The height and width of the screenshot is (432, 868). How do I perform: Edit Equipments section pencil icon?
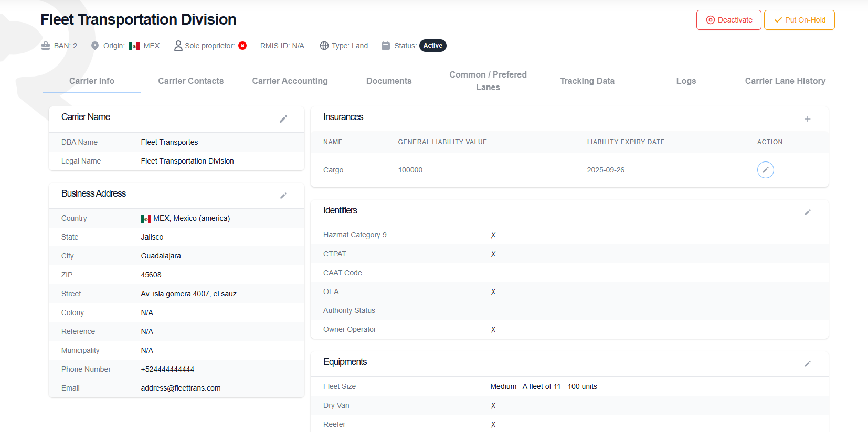click(x=808, y=364)
